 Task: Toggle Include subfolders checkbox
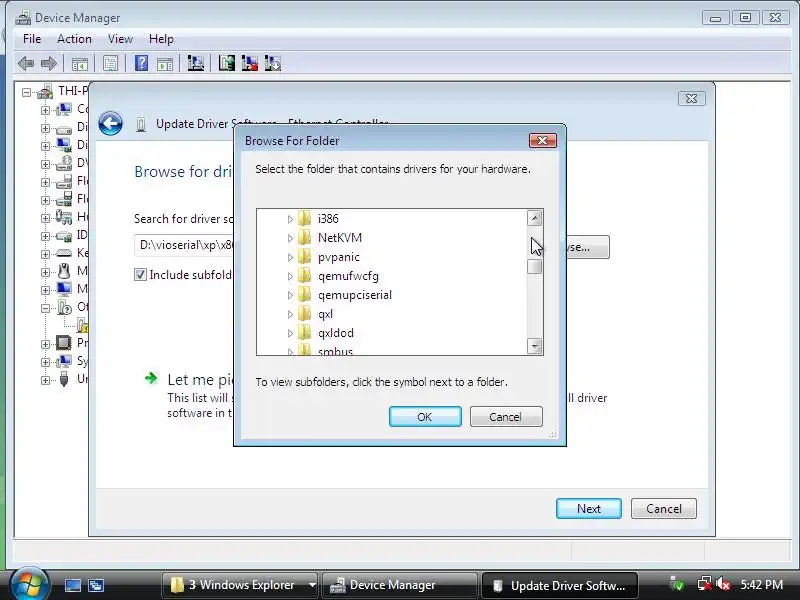[140, 275]
